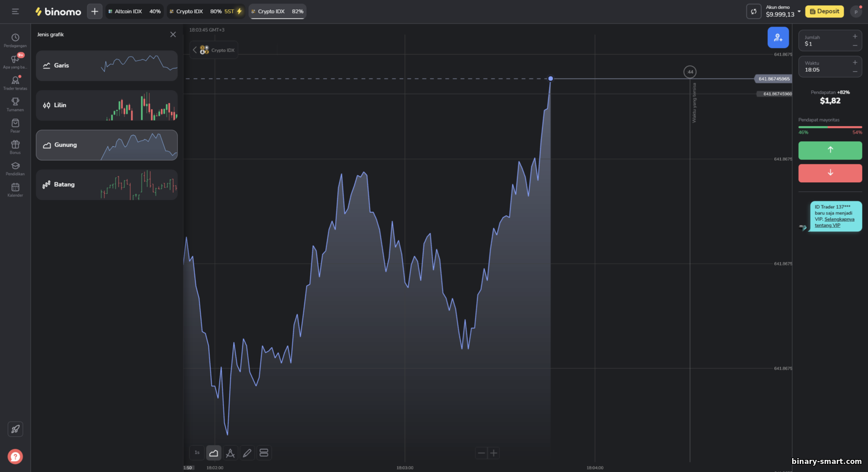Image resolution: width=868 pixels, height=472 pixels.
Task: Increase the Jumlah amount with plus
Action: (x=855, y=36)
